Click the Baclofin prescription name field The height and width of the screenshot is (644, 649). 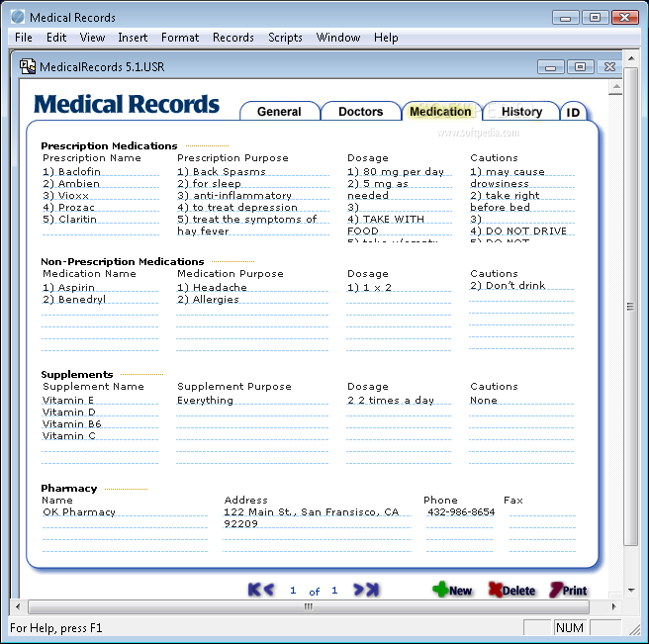pyautogui.click(x=101, y=171)
